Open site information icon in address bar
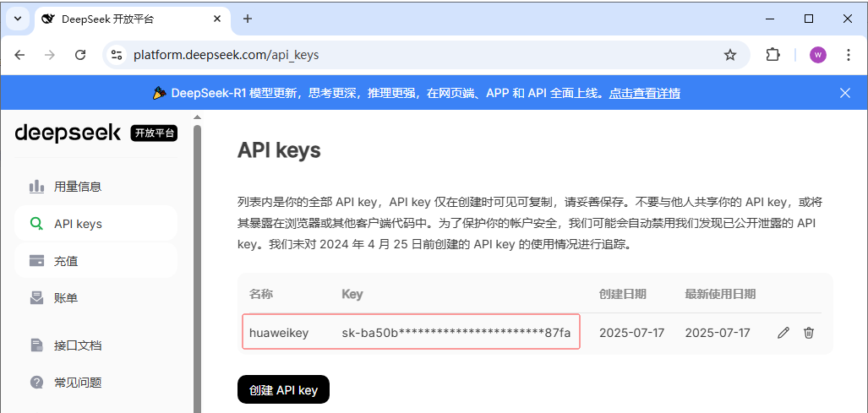The height and width of the screenshot is (413, 868). (x=117, y=55)
